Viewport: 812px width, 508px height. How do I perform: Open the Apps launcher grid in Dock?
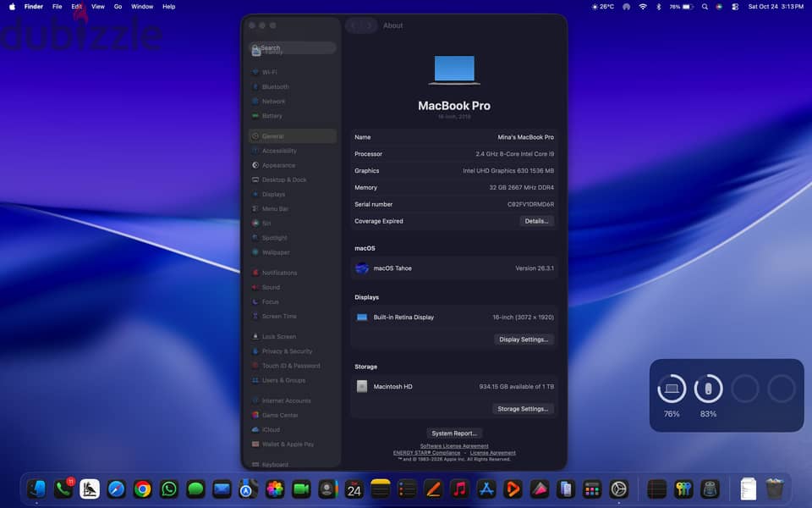pyautogui.click(x=592, y=489)
